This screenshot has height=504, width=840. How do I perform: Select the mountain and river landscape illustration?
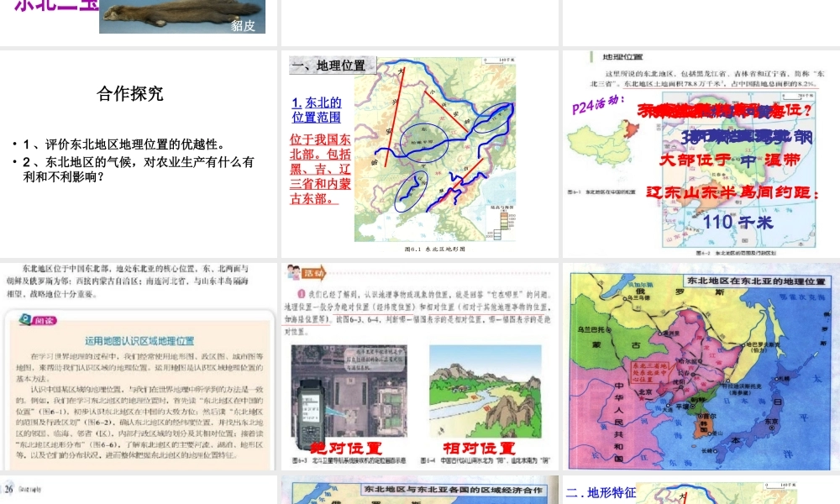486,392
